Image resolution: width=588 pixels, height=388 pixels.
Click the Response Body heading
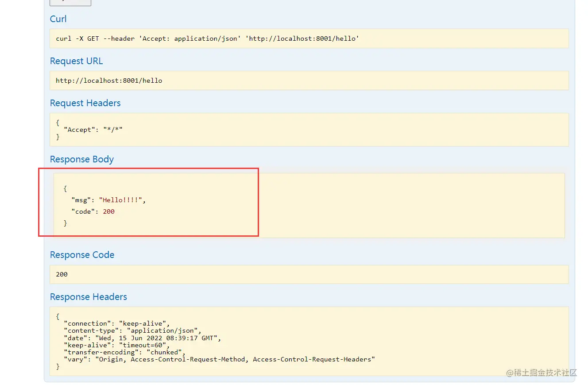82,159
